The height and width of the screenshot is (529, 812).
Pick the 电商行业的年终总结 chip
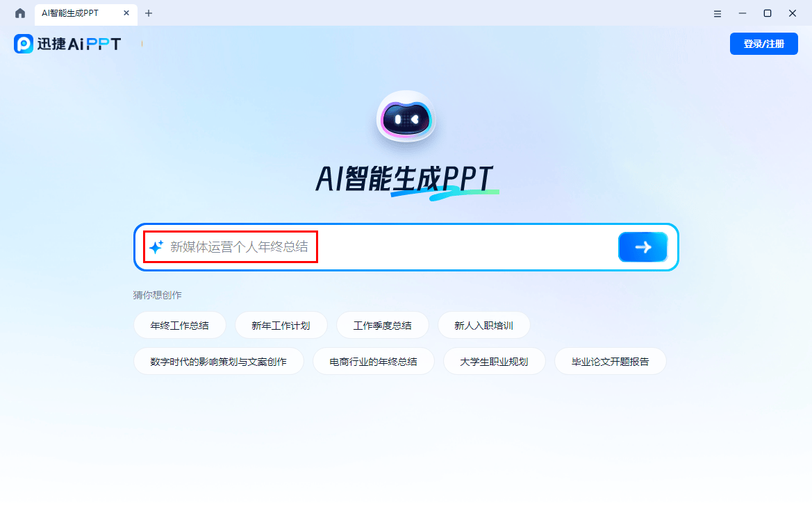pos(373,362)
